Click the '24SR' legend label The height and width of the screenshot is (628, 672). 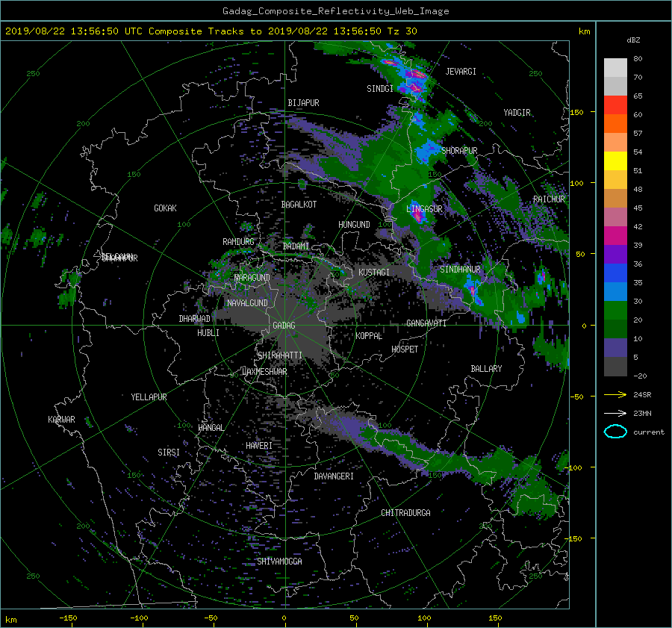(x=642, y=395)
